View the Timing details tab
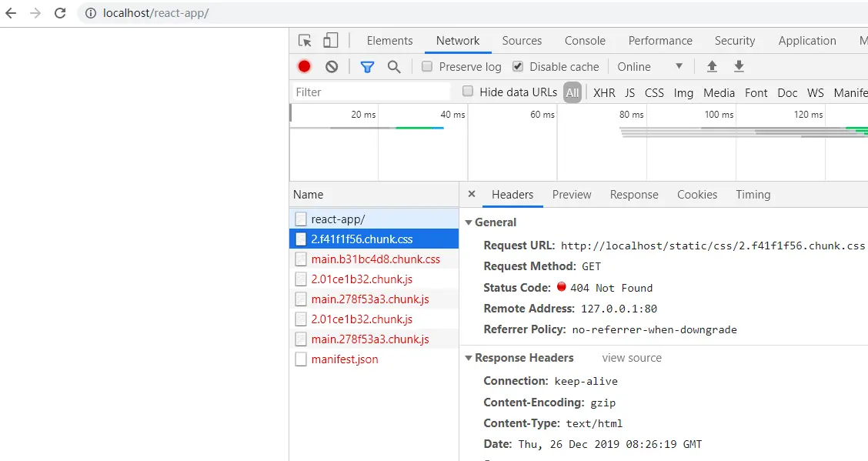The width and height of the screenshot is (868, 461). click(x=753, y=194)
